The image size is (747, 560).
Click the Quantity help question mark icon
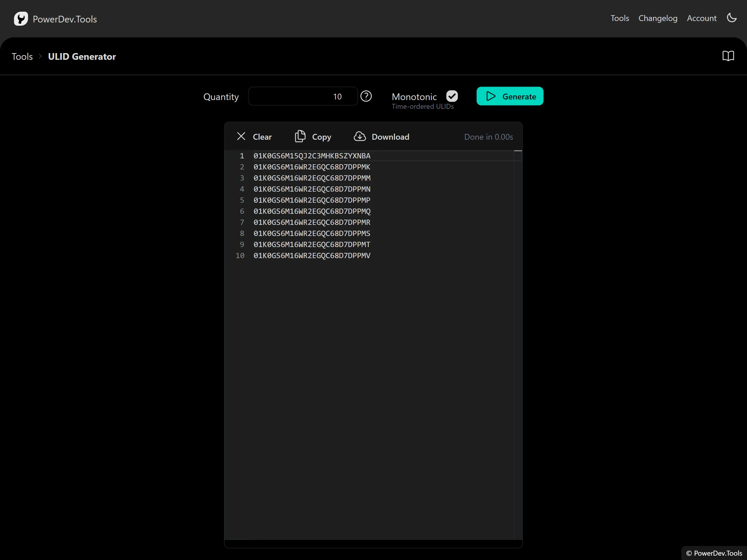[366, 97]
